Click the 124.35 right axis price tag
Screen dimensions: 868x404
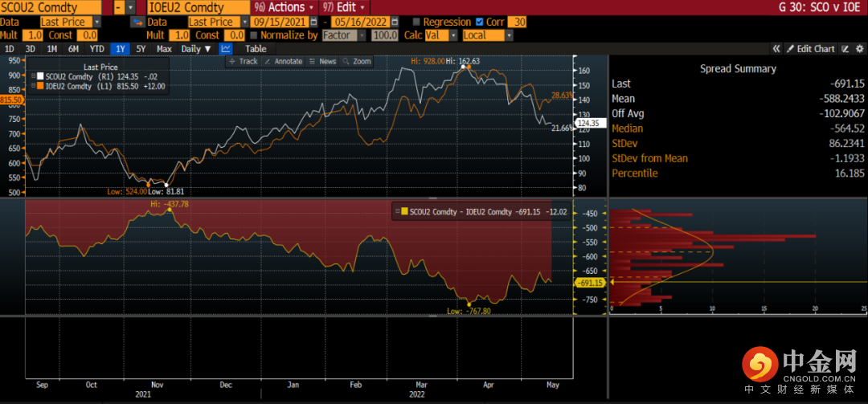click(x=592, y=123)
